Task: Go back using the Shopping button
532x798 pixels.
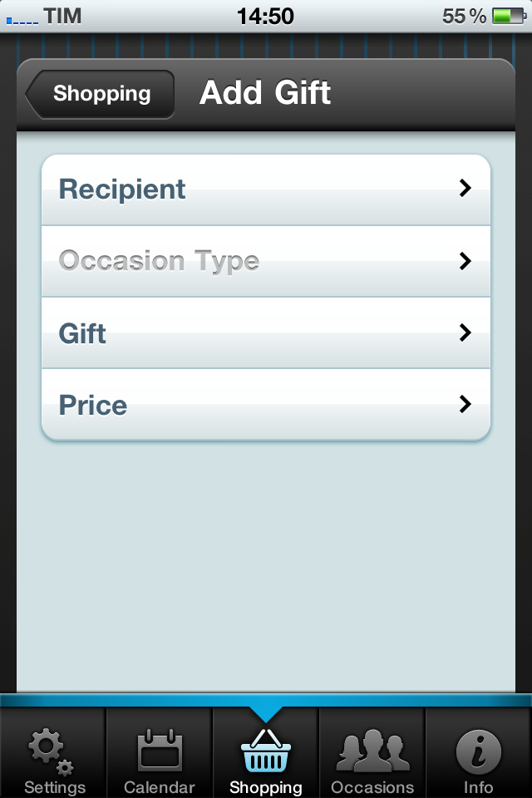Action: pos(100,94)
